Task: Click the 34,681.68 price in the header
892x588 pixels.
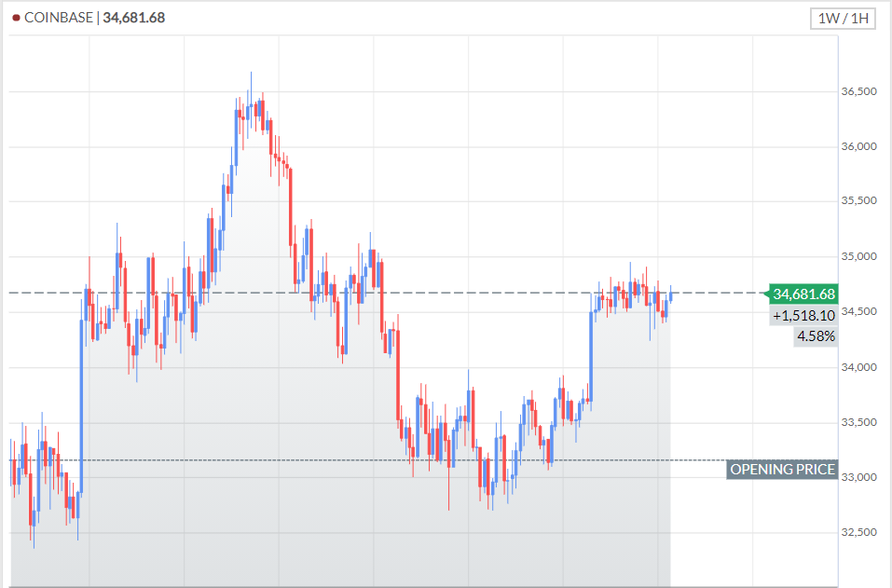Action: point(133,18)
